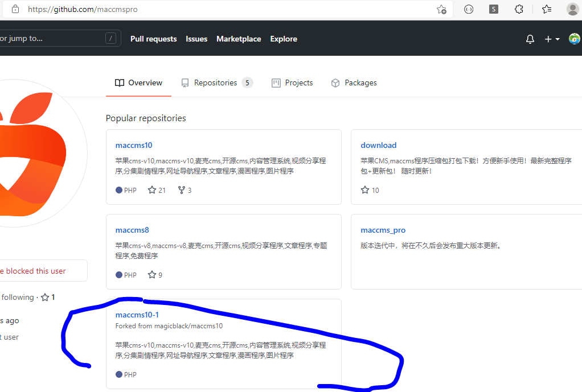
Task: Open the maccms8 repository
Action: pyautogui.click(x=132, y=230)
